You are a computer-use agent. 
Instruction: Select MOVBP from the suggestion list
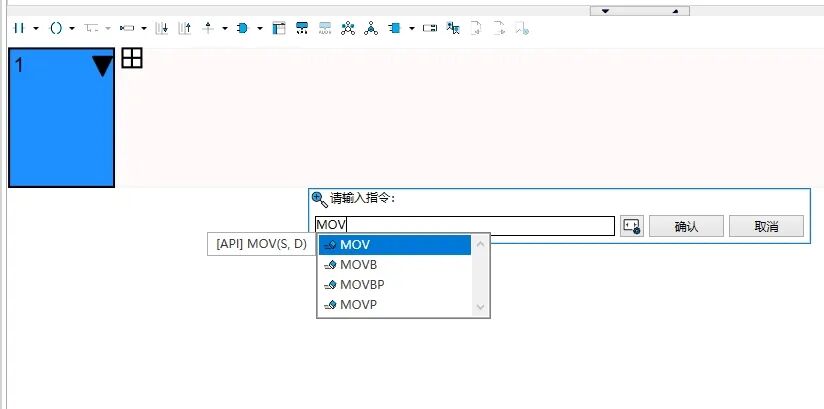(x=395, y=285)
